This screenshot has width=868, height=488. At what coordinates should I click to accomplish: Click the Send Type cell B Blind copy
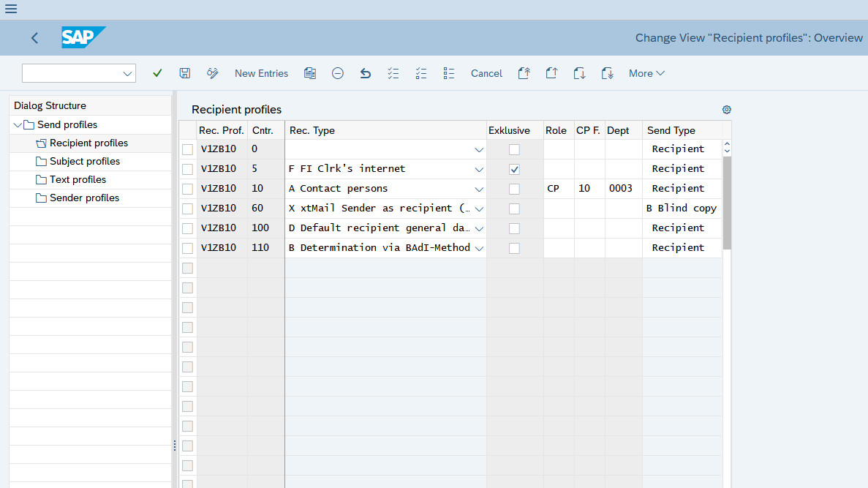(682, 209)
